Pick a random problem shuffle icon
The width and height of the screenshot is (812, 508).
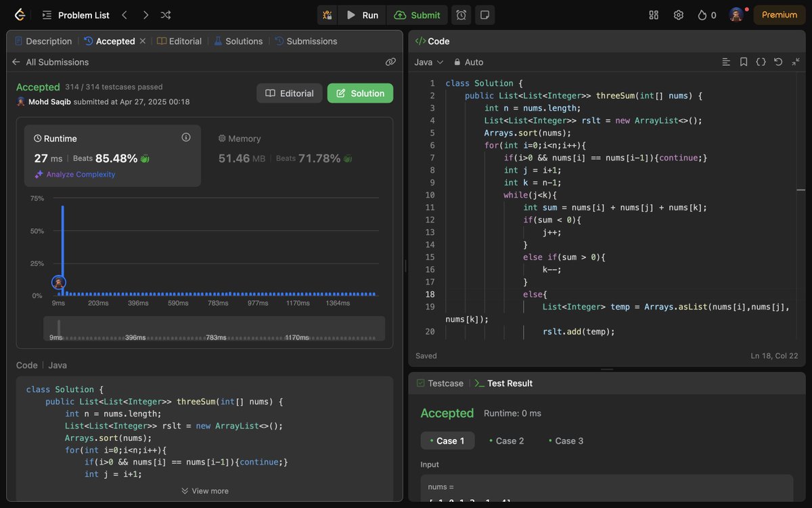[x=166, y=15]
